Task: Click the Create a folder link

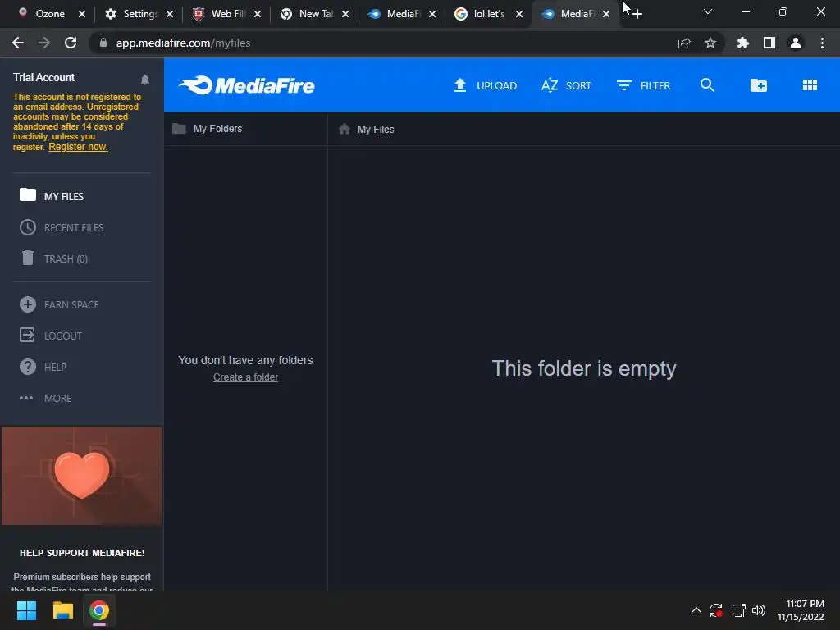Action: pyautogui.click(x=245, y=377)
